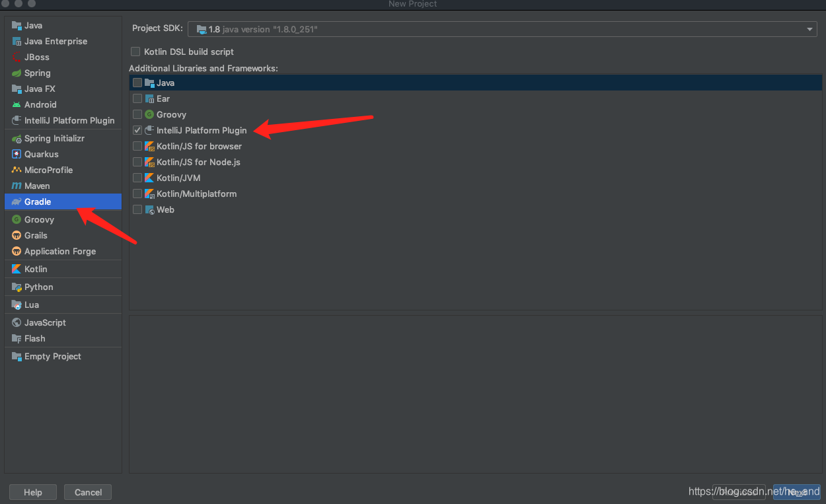Click the Gradle elephant icon
Screen dimensions: 826x504
click(17, 201)
